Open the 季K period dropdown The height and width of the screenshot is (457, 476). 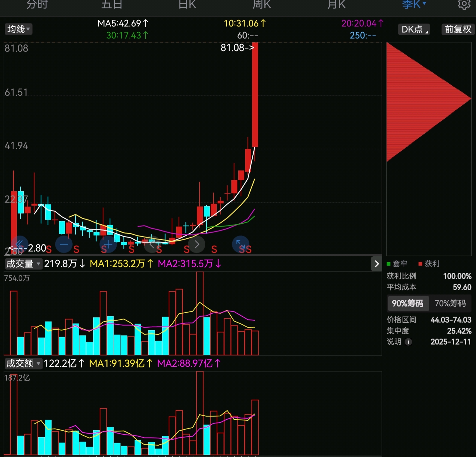click(x=414, y=4)
